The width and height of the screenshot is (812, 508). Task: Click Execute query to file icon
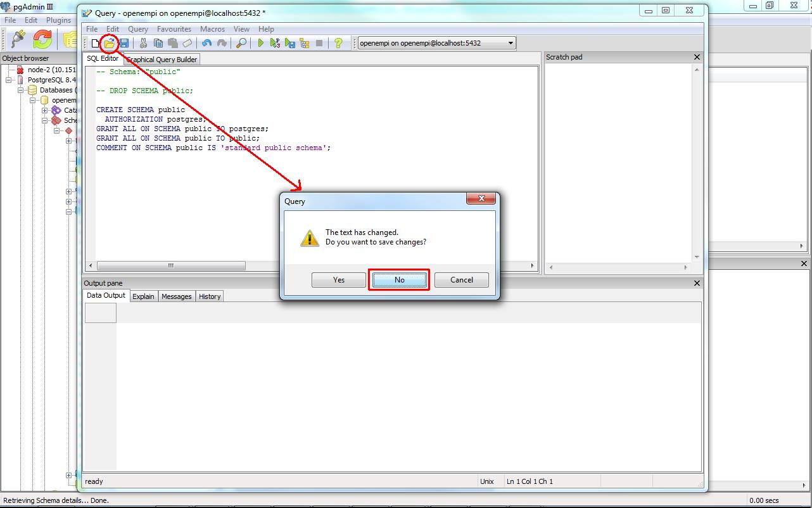pyautogui.click(x=290, y=43)
